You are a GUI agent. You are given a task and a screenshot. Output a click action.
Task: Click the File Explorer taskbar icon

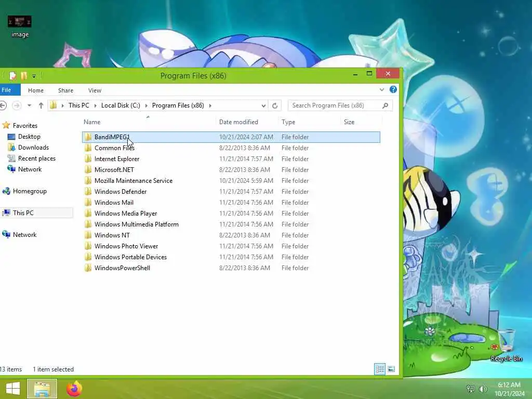click(x=42, y=389)
